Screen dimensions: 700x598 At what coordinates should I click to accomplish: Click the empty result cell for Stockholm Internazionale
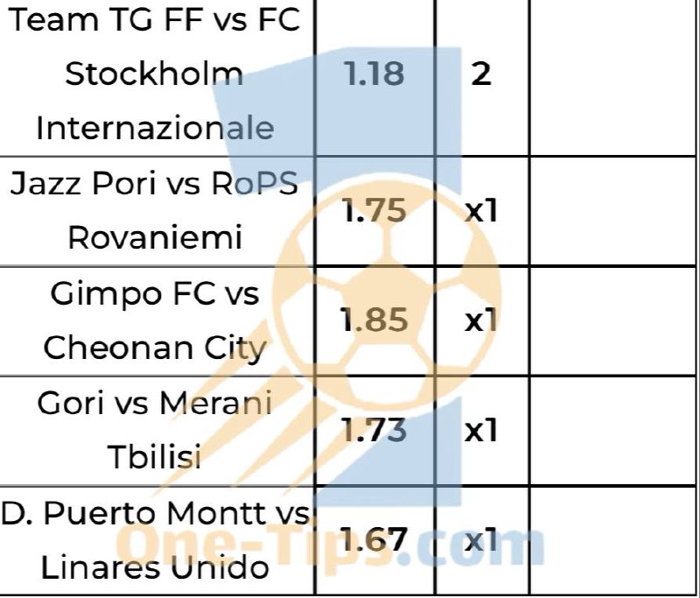point(612,77)
